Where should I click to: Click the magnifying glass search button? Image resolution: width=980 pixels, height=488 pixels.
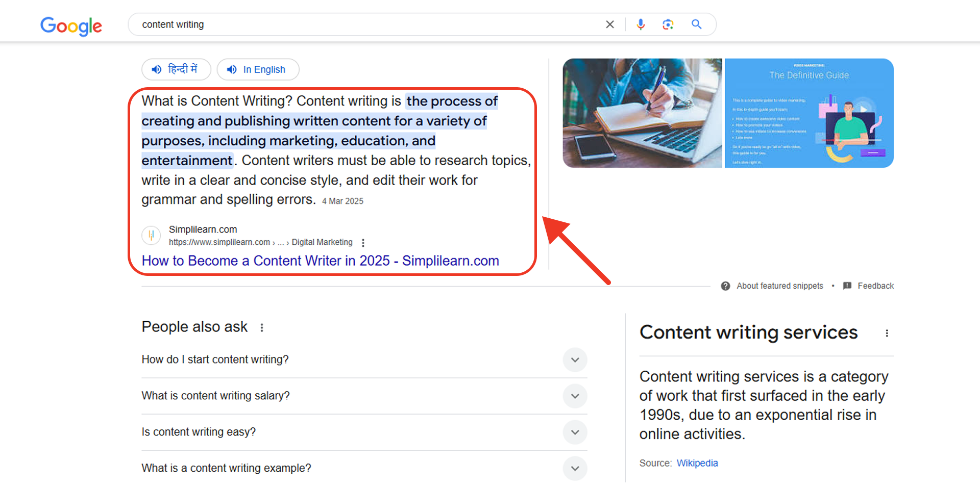696,24
